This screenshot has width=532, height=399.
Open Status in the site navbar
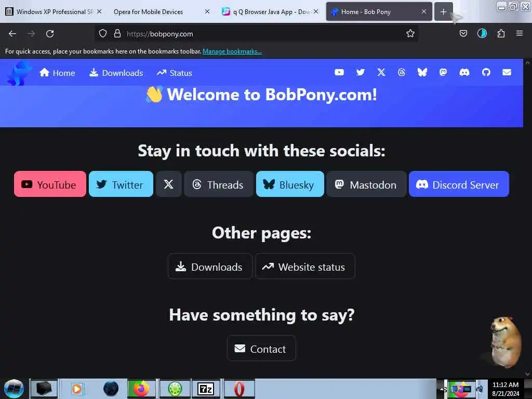(175, 73)
